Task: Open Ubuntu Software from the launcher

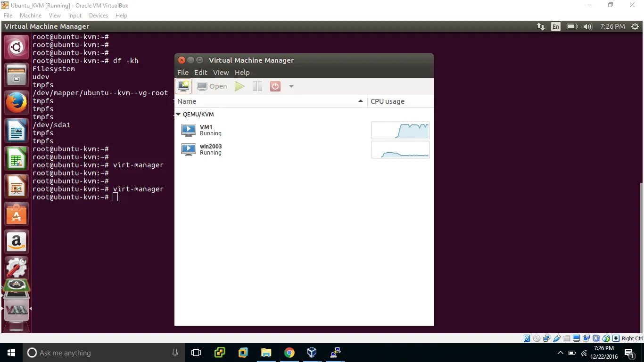Action: click(17, 214)
